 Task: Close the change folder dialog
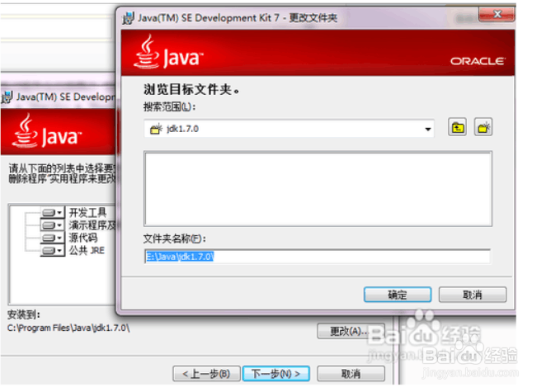[x=497, y=14]
